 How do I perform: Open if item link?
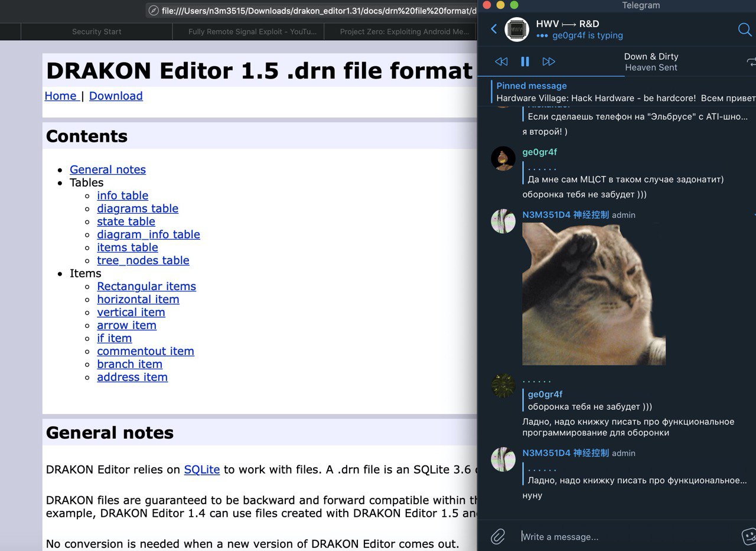(114, 338)
